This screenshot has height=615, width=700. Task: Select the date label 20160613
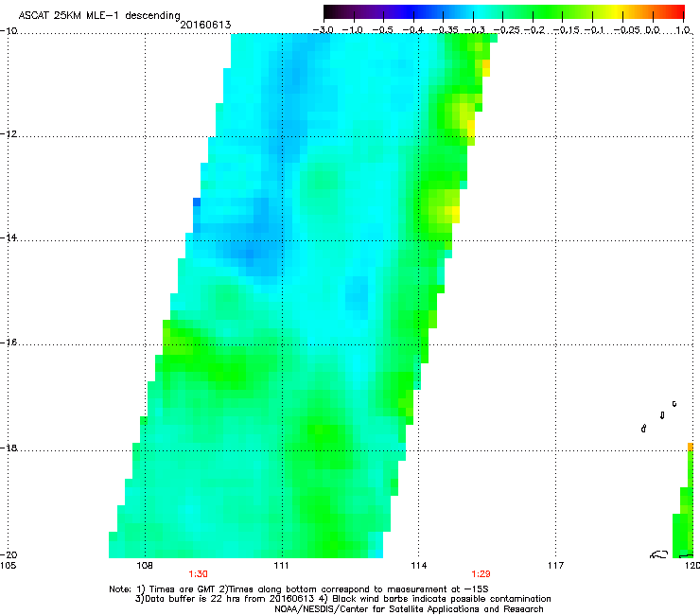(x=205, y=25)
